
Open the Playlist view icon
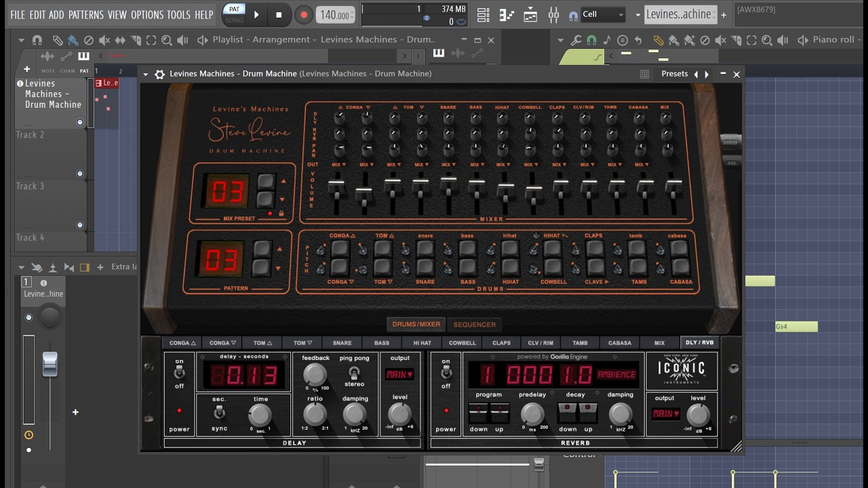pos(484,14)
